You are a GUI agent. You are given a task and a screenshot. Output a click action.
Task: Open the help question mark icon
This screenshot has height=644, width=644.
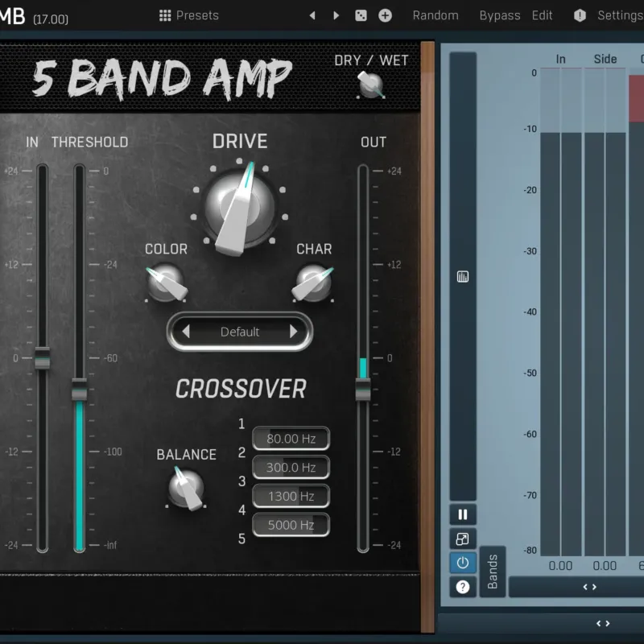pyautogui.click(x=463, y=587)
